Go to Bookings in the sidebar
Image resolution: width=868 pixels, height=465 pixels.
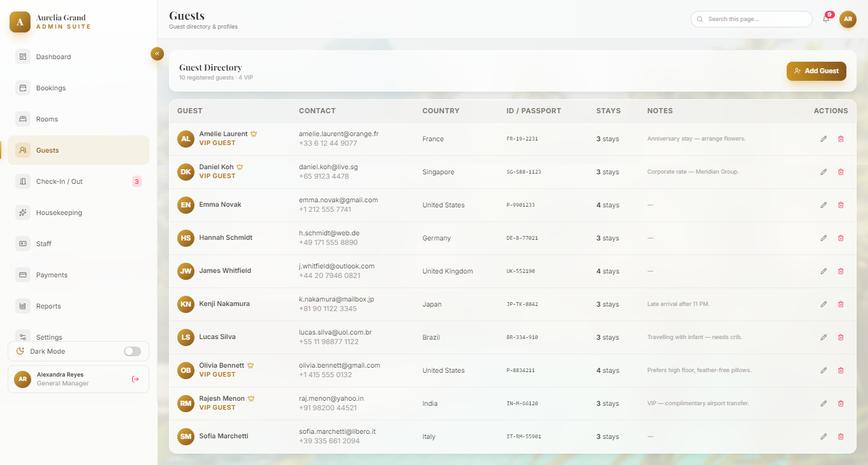pyautogui.click(x=78, y=88)
